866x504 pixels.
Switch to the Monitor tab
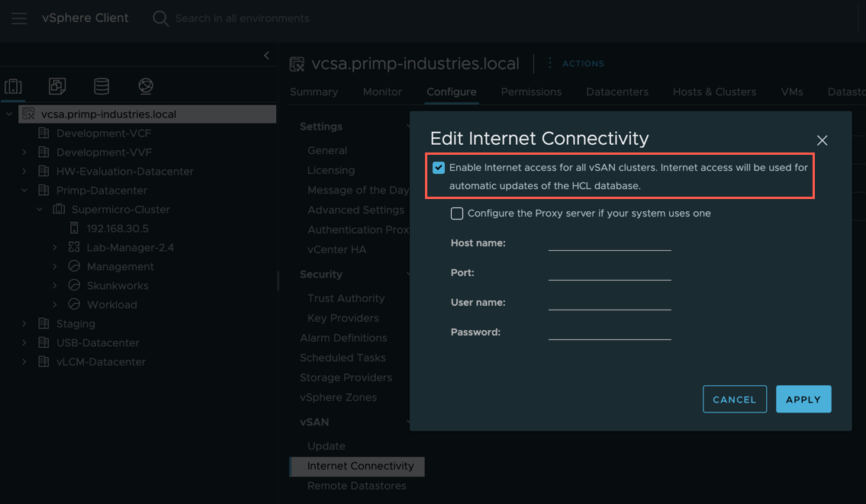click(x=382, y=91)
